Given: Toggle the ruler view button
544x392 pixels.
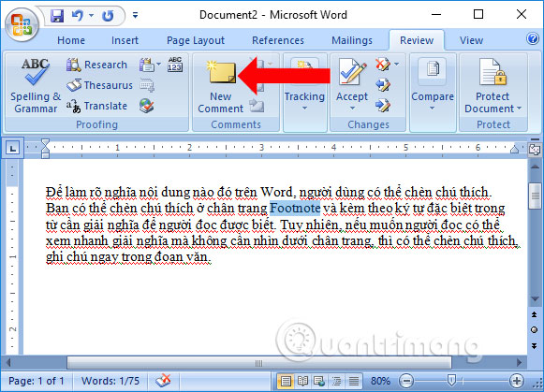Looking at the screenshot, I should point(535,150).
